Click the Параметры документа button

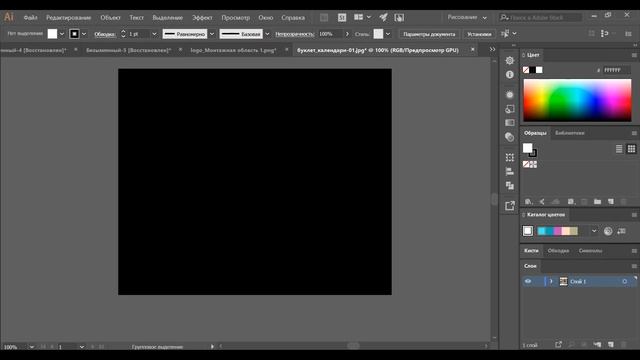[x=429, y=34]
